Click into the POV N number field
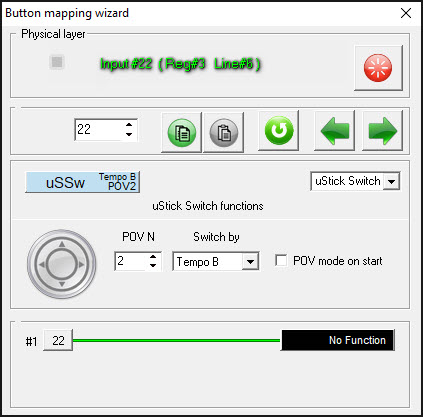 [x=131, y=261]
